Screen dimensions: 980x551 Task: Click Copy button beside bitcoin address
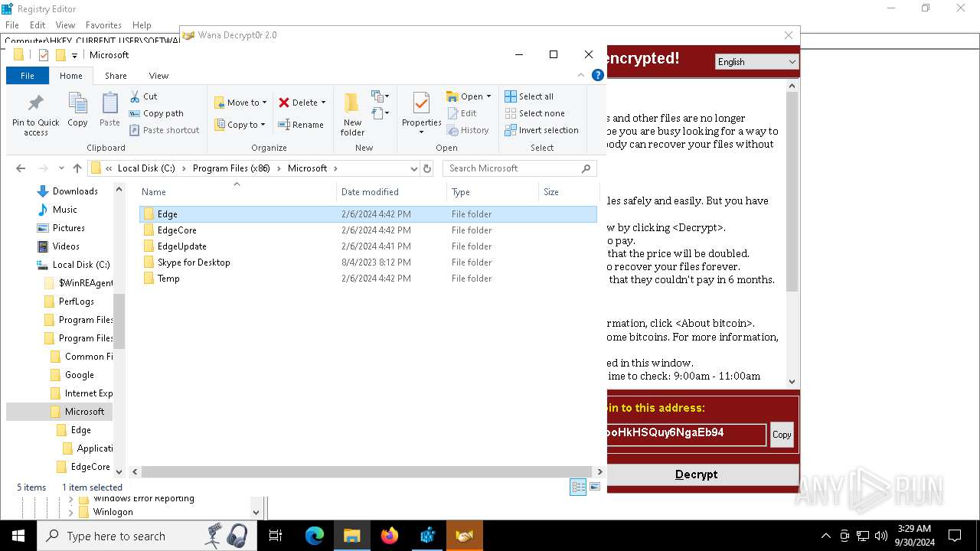(782, 434)
